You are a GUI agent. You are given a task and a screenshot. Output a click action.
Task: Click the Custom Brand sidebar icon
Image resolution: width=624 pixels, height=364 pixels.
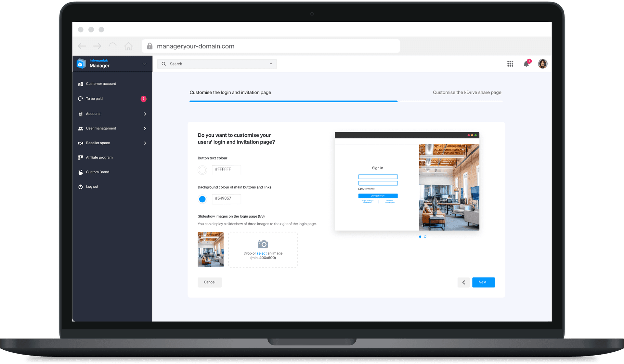[x=80, y=172]
